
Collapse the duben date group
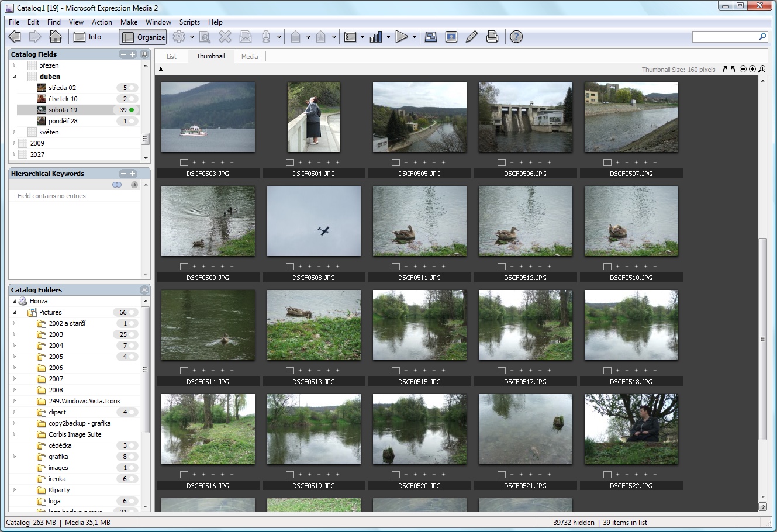(15, 77)
